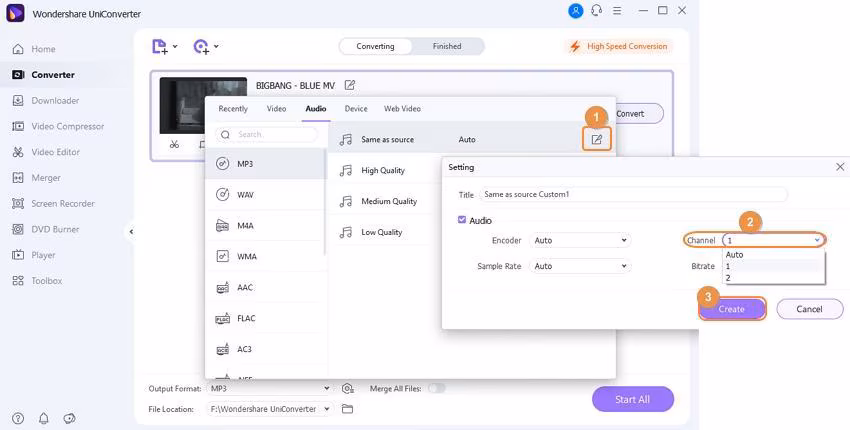
Task: Open the Output Format dropdown
Action: point(269,388)
